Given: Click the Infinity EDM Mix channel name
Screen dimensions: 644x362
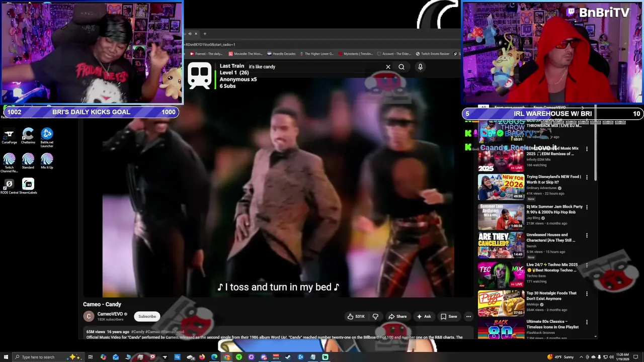Looking at the screenshot, I should (538, 159).
